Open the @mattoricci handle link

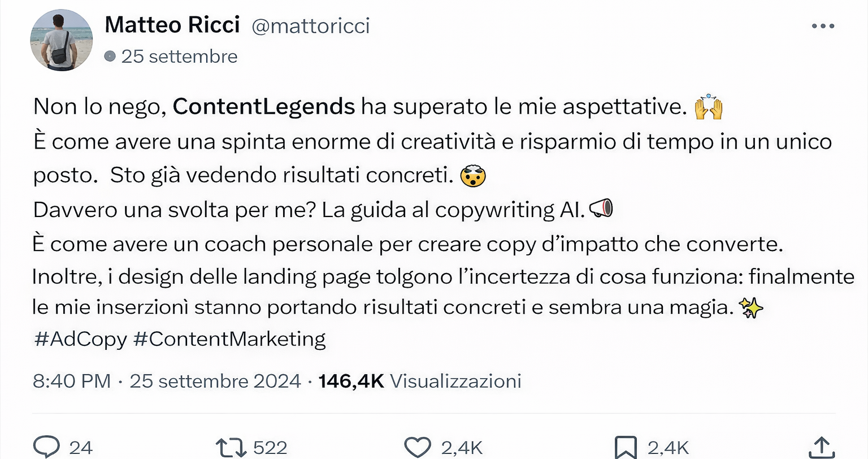310,26
